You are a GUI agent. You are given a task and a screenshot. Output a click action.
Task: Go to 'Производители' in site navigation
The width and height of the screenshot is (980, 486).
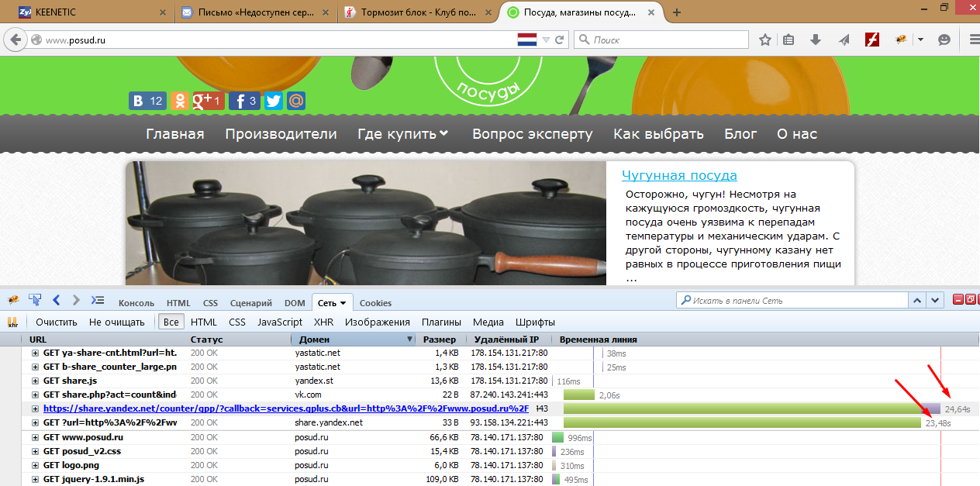click(281, 133)
